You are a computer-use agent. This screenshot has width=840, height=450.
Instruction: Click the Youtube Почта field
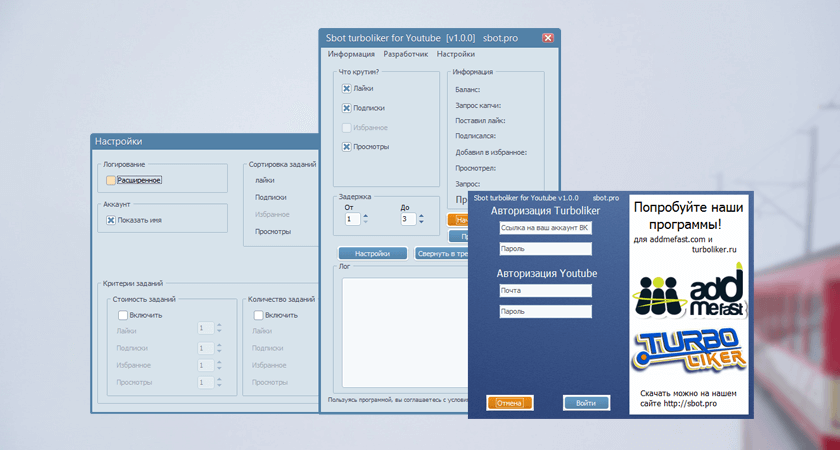pyautogui.click(x=545, y=290)
